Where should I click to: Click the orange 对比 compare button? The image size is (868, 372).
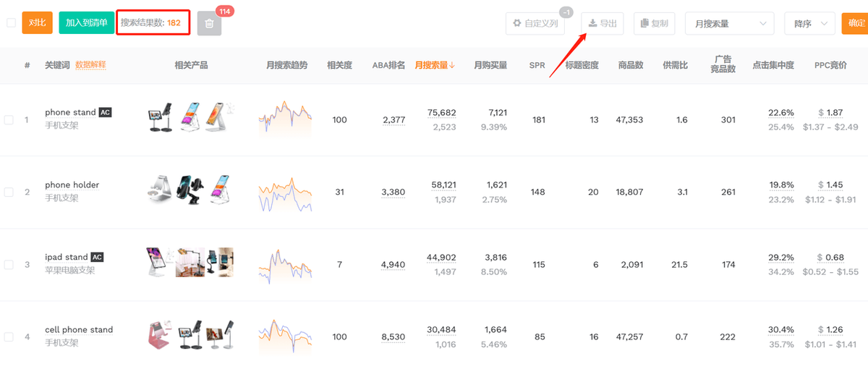38,23
